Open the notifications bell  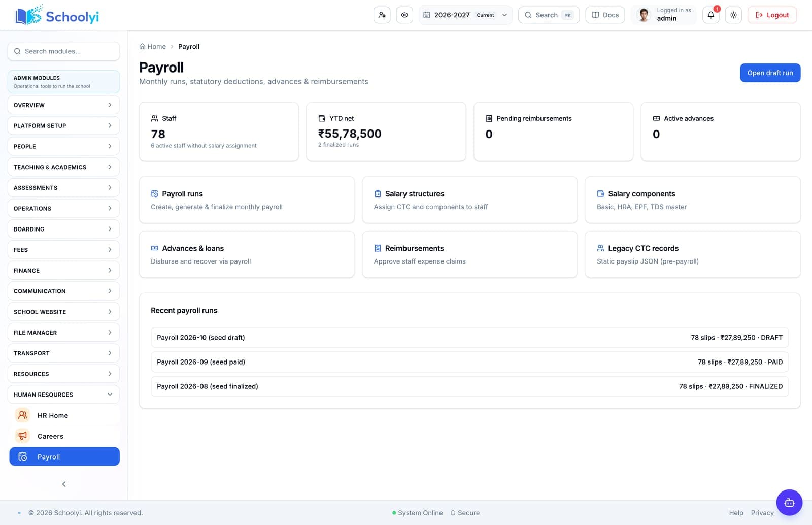coord(711,15)
